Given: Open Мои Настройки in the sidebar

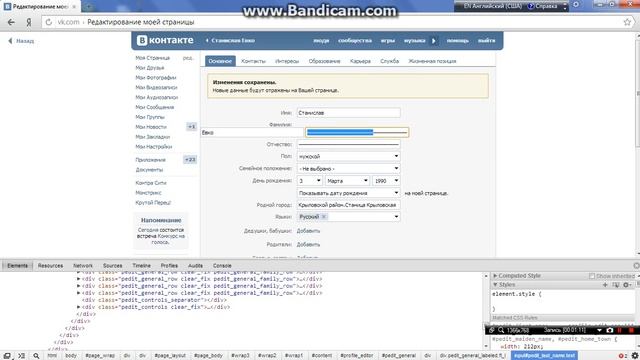Looking at the screenshot, I should (154, 147).
